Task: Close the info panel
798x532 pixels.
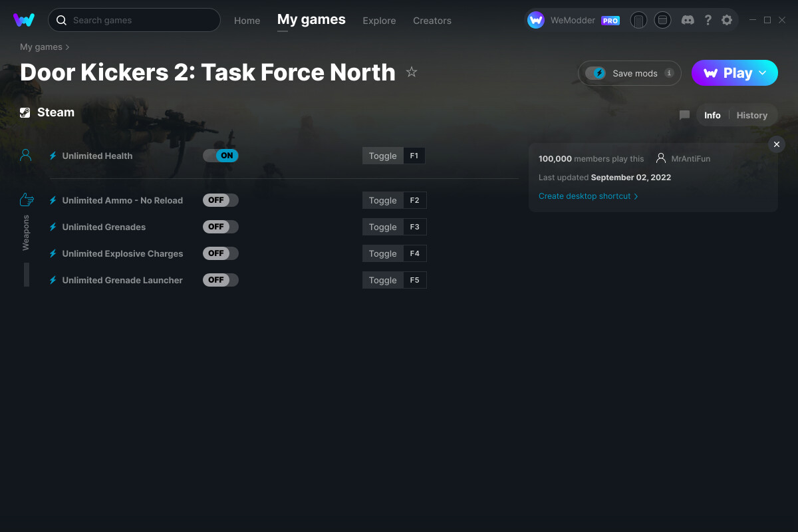Action: point(777,144)
